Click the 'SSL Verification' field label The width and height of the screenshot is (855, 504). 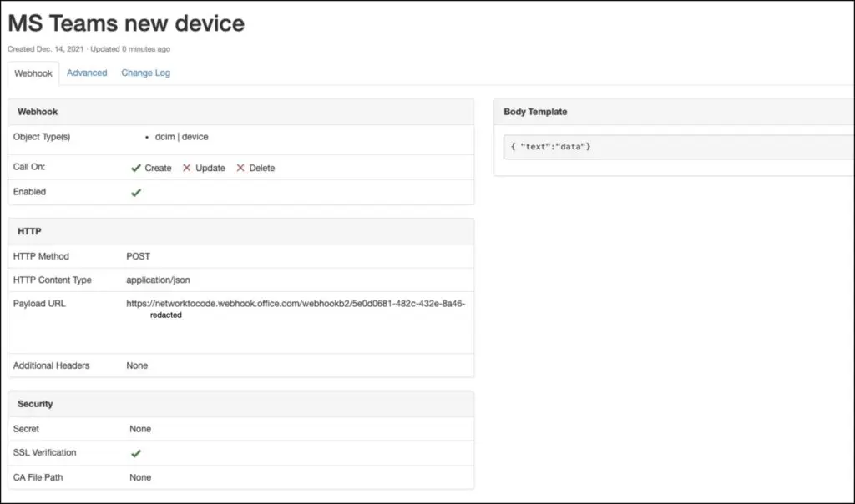pos(45,452)
